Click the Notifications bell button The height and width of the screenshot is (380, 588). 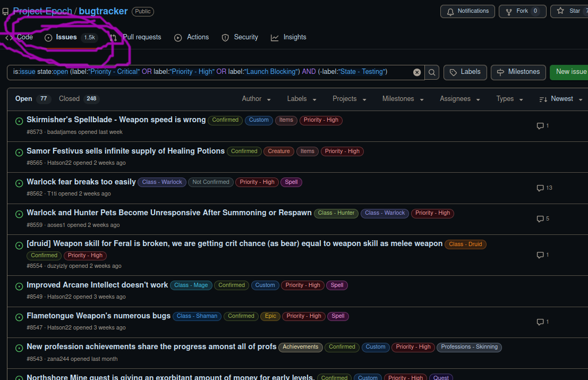(467, 11)
